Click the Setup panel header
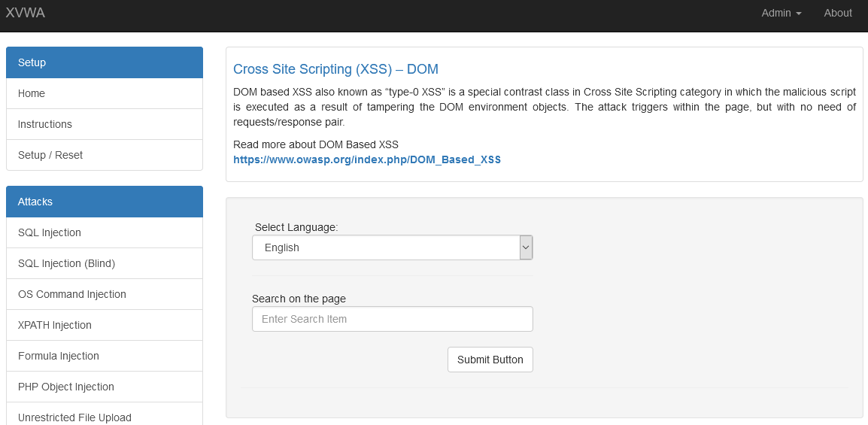Image resolution: width=868 pixels, height=425 pixels. coord(105,62)
